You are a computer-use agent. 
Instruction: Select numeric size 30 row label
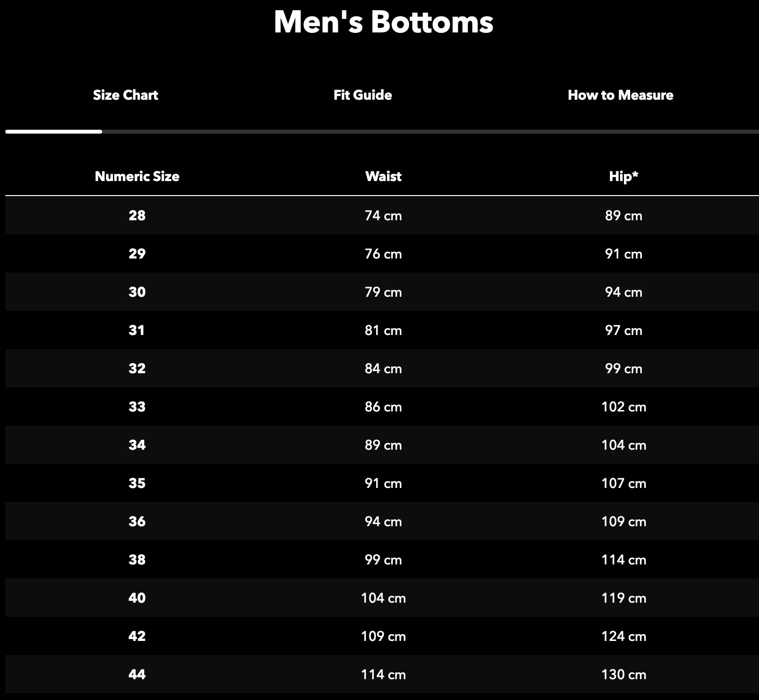click(137, 292)
